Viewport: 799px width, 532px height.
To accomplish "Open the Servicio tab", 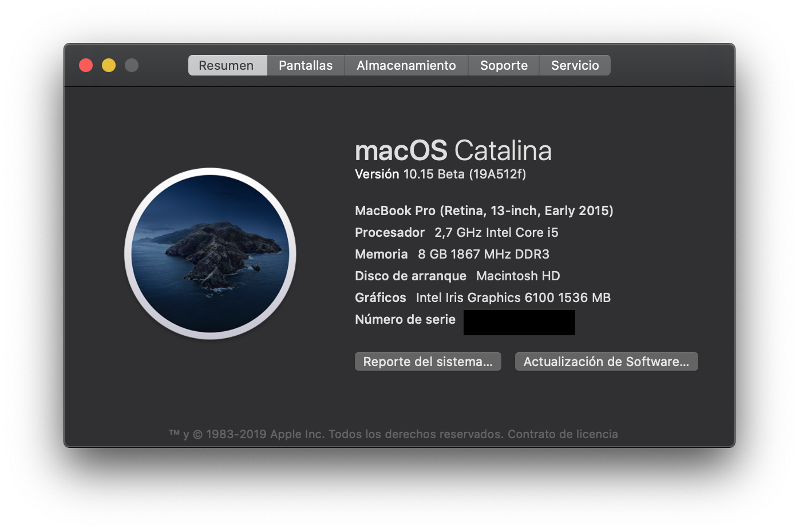I will [575, 65].
